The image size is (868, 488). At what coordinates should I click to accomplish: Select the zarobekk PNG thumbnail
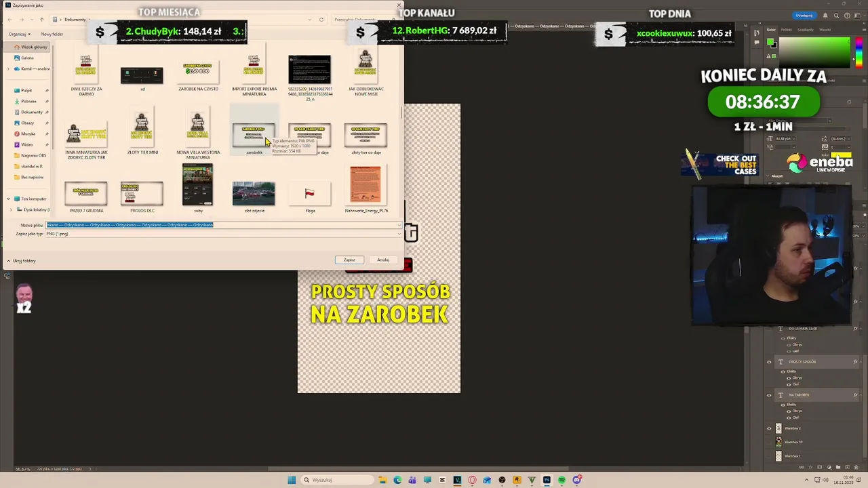click(254, 136)
